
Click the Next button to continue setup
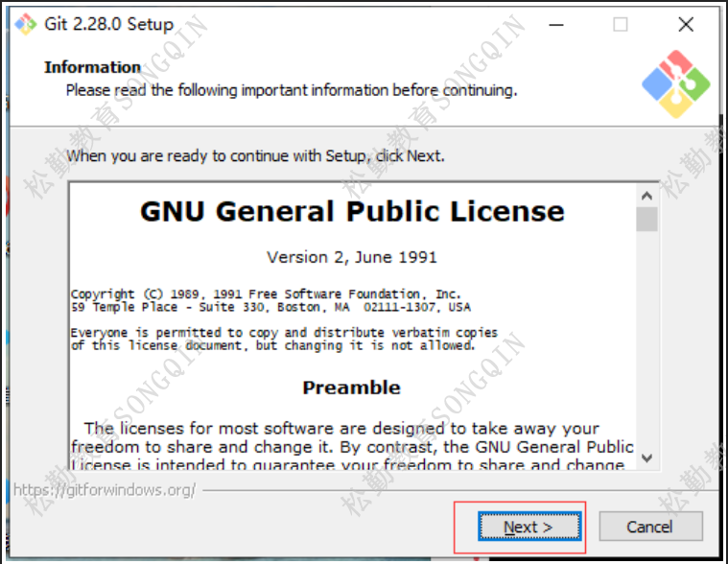(x=529, y=527)
